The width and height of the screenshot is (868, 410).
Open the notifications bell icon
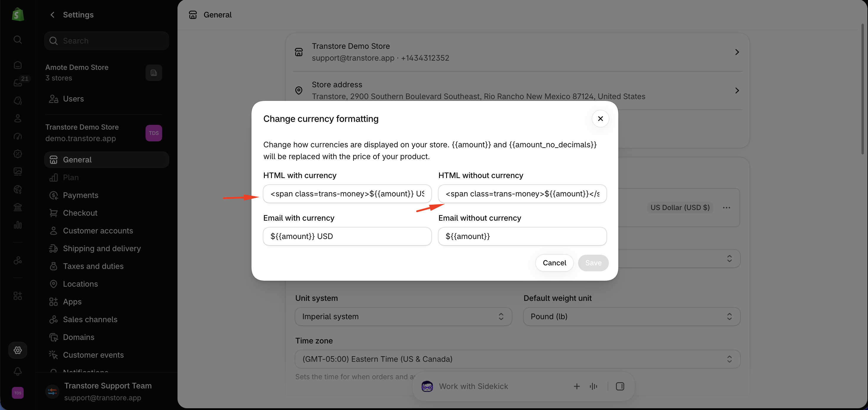click(18, 371)
